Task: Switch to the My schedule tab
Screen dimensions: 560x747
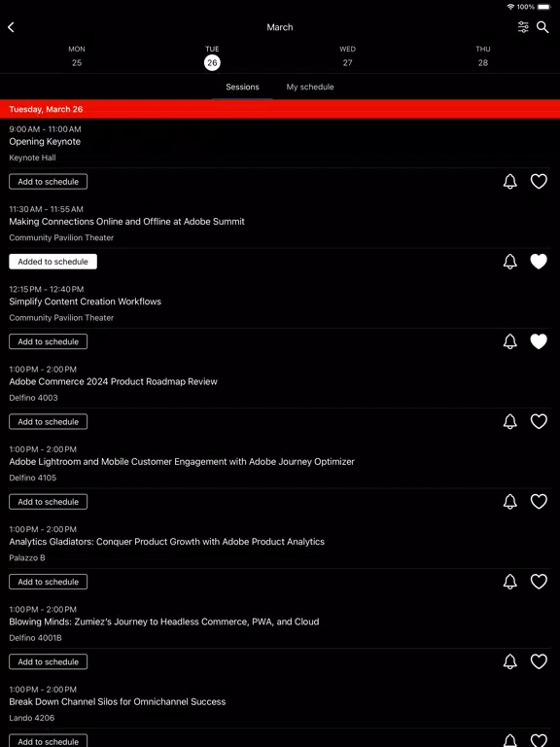Action: click(310, 87)
